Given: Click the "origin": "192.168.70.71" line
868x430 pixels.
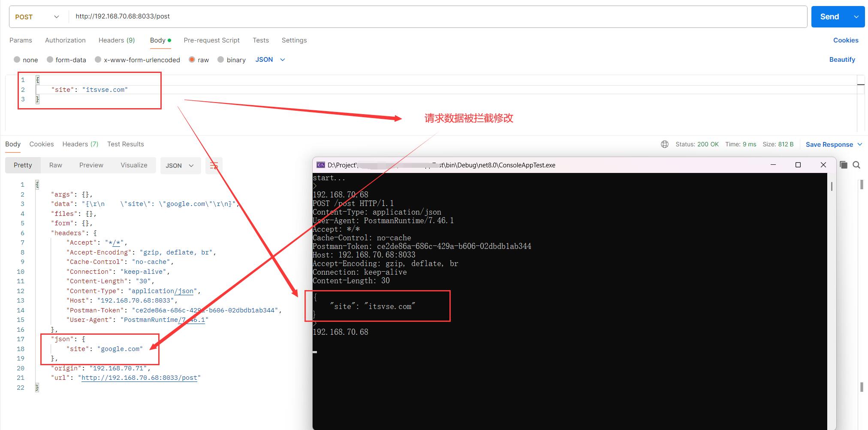Looking at the screenshot, I should pyautogui.click(x=100, y=368).
